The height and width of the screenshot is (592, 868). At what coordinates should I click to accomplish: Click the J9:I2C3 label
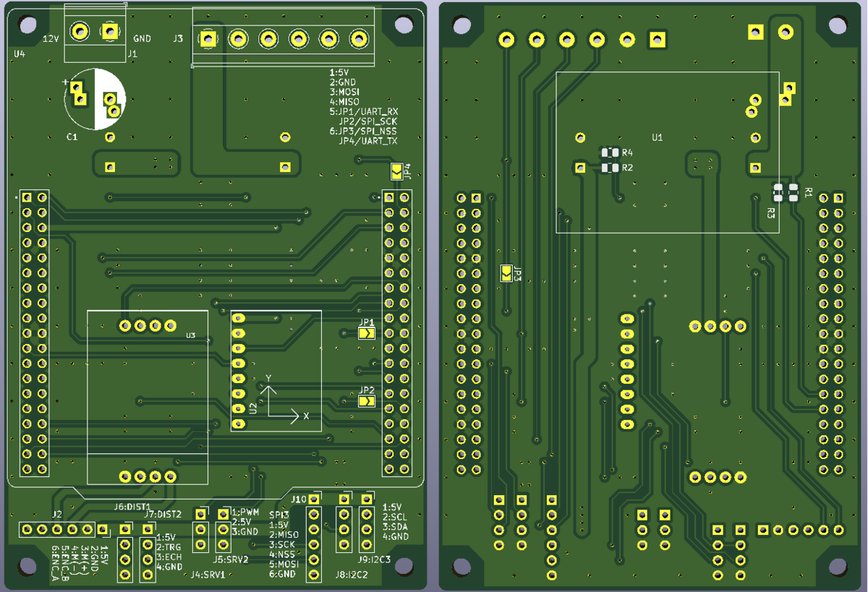[374, 559]
